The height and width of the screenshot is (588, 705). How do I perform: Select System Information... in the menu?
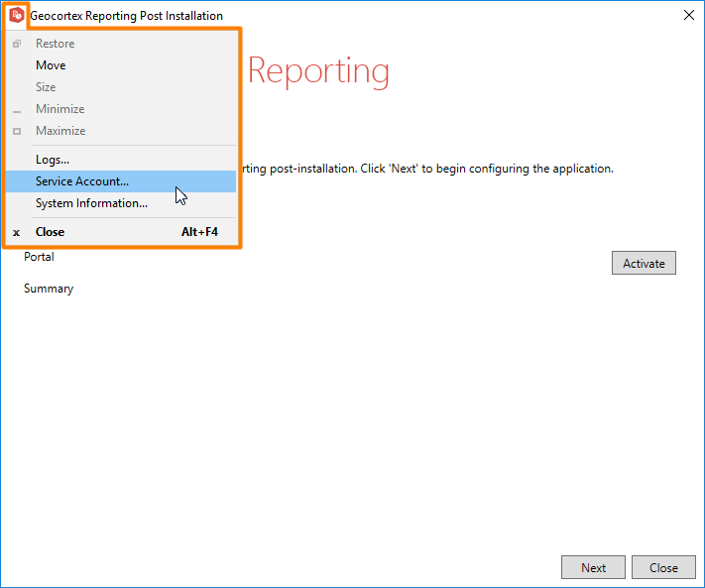coord(91,203)
